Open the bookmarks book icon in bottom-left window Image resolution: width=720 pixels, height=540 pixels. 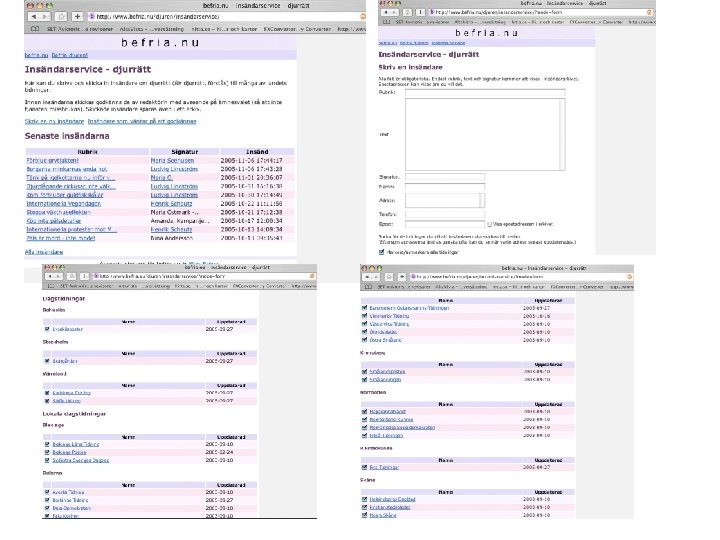tap(51, 286)
